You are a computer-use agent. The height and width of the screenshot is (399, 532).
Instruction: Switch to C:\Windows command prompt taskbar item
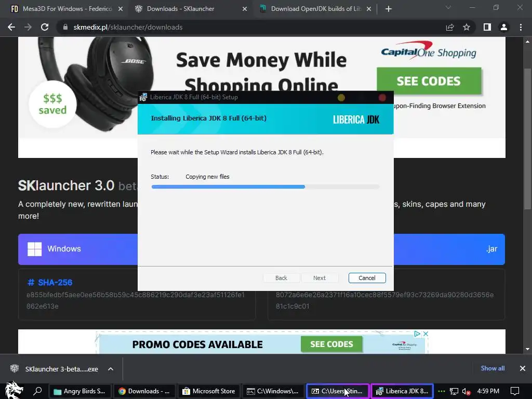(x=273, y=391)
